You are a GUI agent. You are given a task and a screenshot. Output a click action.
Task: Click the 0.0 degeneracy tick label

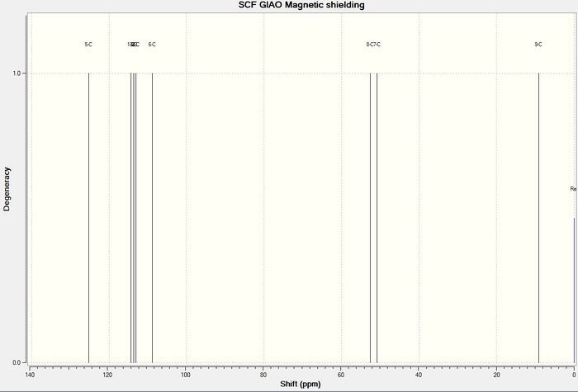17,363
